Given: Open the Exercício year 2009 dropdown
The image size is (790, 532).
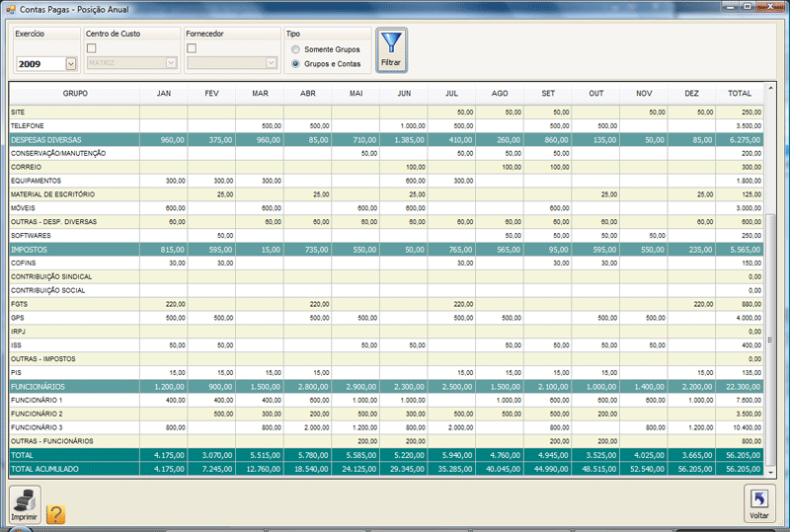Looking at the screenshot, I should (x=71, y=63).
